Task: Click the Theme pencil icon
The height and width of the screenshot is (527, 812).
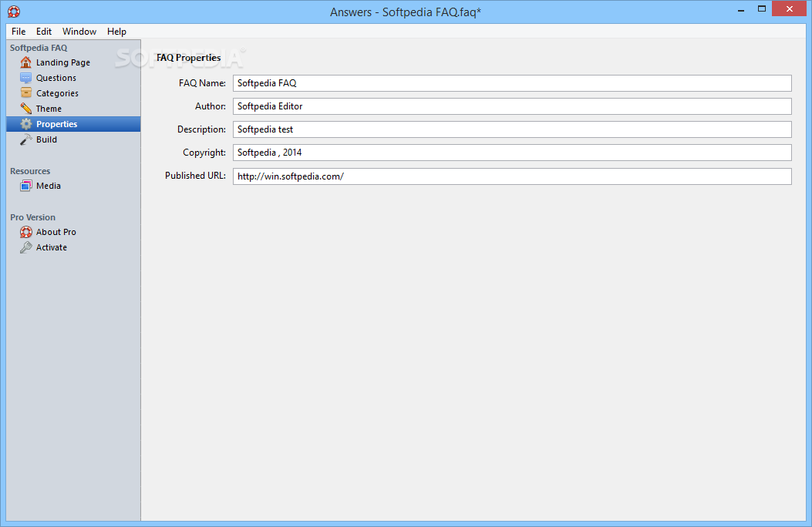Action: click(26, 109)
